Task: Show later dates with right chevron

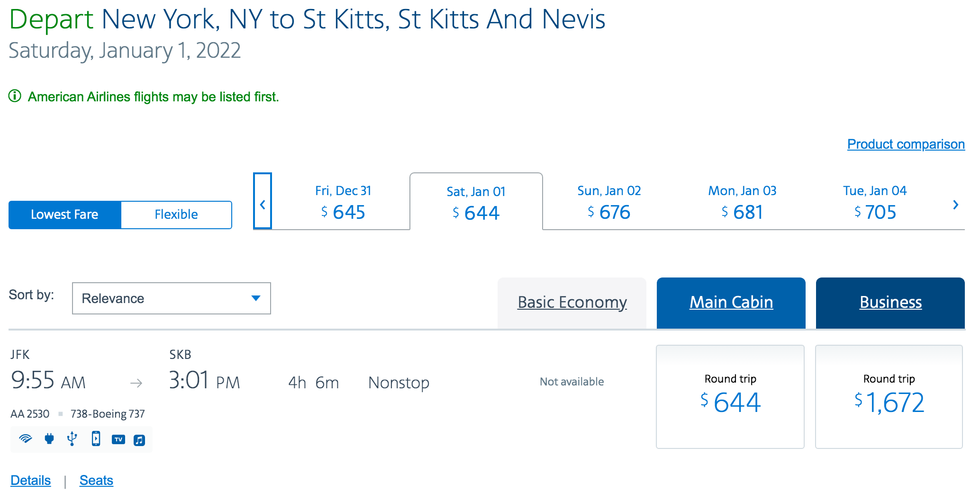Action: 955,205
